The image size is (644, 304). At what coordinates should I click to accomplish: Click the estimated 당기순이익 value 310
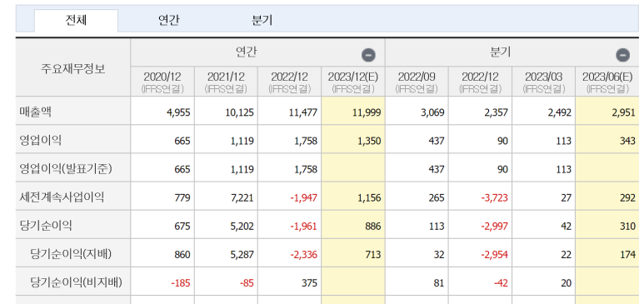click(x=628, y=227)
